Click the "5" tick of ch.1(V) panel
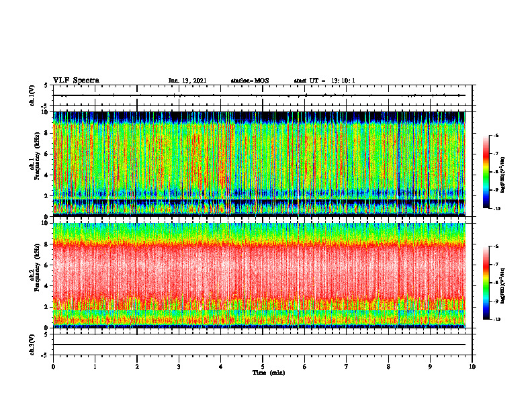This screenshot has width=532, height=411. (47, 85)
